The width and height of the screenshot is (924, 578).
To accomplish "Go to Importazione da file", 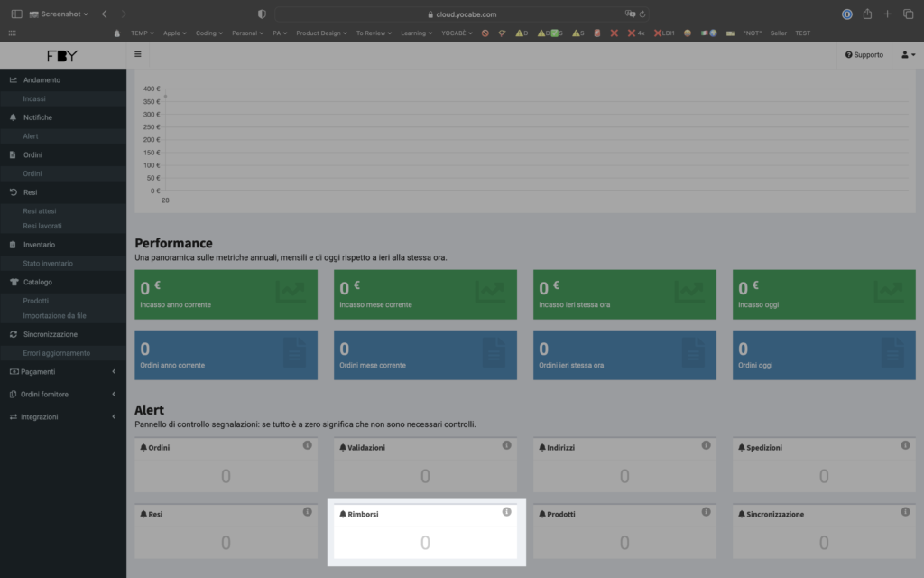I will tap(54, 315).
